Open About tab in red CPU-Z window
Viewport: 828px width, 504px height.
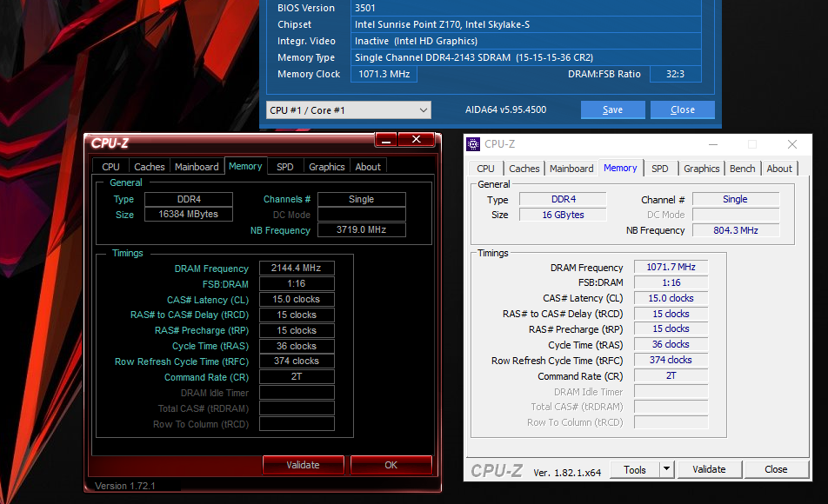(x=368, y=167)
